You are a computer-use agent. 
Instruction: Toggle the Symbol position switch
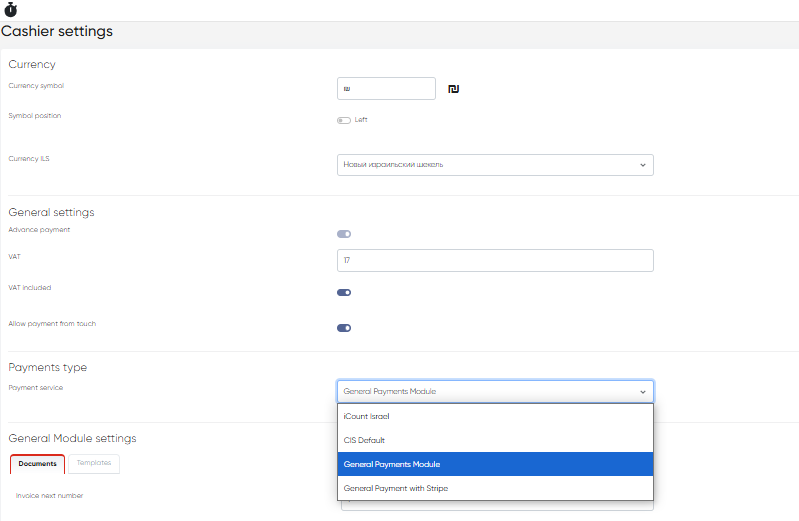tap(344, 120)
